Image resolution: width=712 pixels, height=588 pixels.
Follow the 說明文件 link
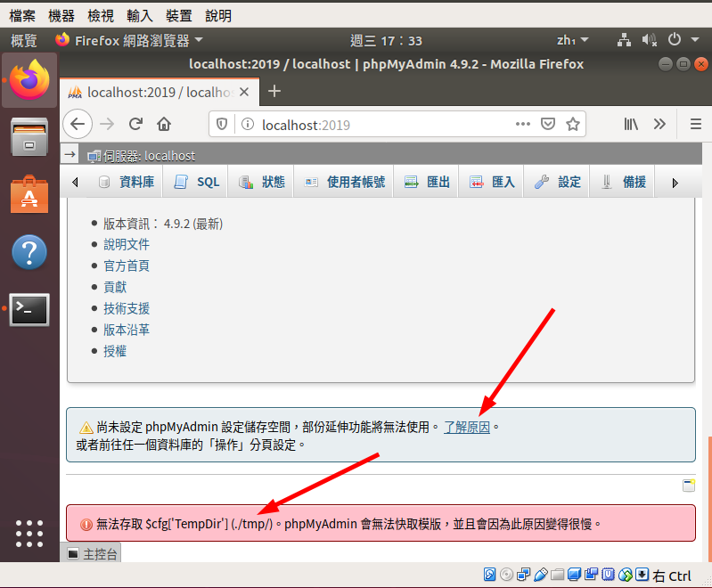127,245
